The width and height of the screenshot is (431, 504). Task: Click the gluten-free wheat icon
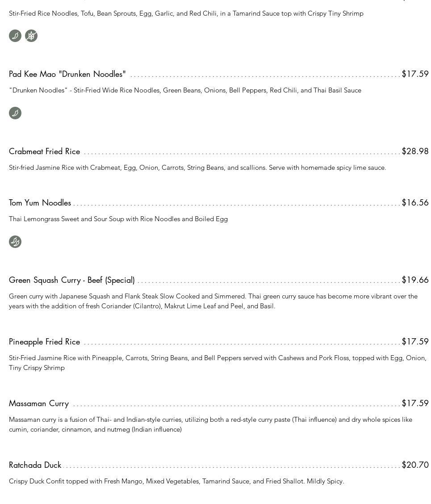tap(31, 36)
